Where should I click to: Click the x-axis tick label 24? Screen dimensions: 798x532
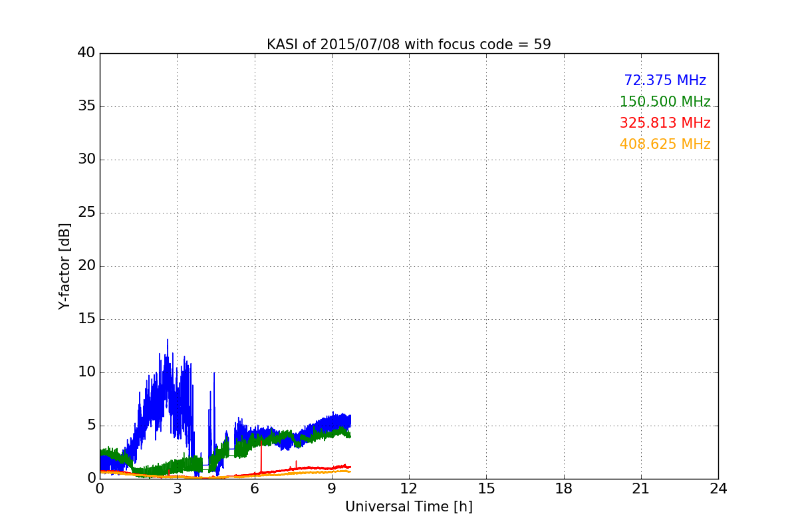click(x=718, y=488)
